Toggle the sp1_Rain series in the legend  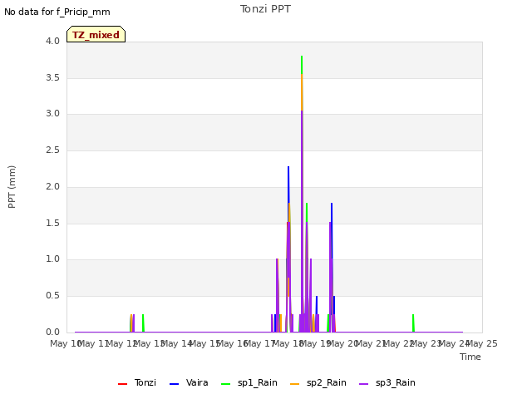click(x=249, y=382)
